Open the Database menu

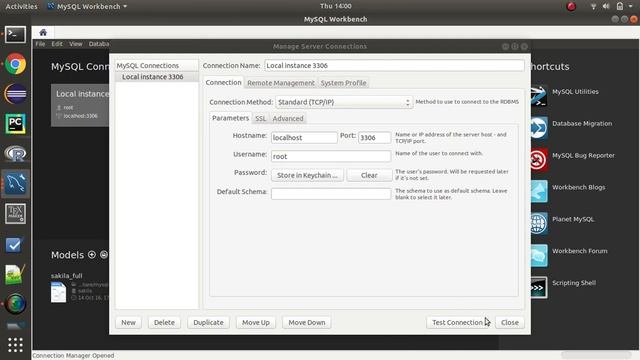(99, 44)
